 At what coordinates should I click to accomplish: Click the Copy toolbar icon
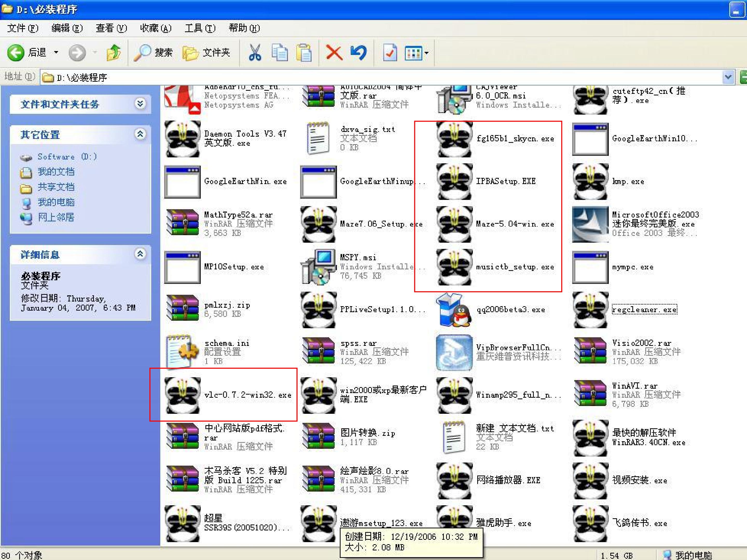280,53
